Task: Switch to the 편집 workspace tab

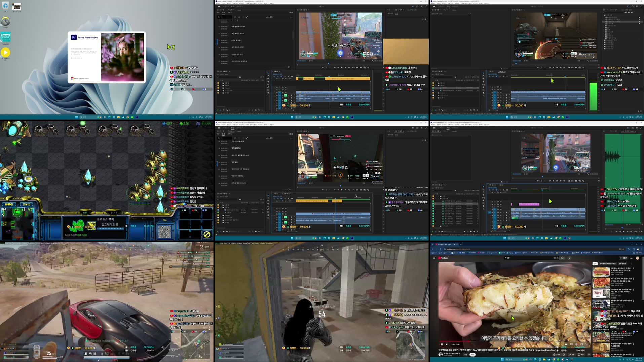Action: point(233,7)
